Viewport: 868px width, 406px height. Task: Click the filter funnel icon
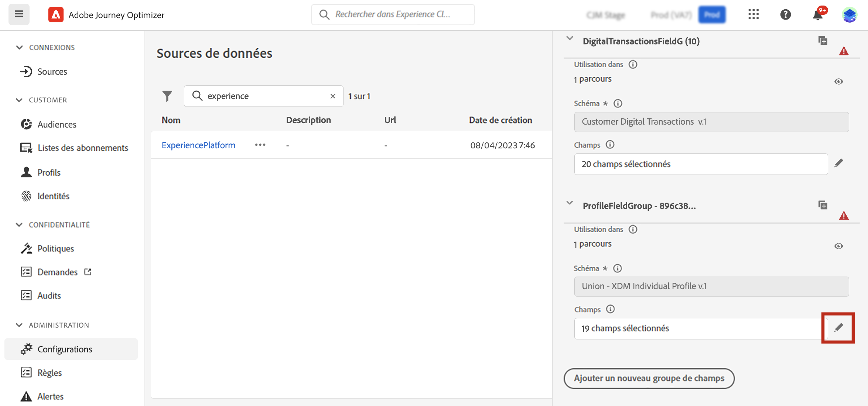(167, 96)
